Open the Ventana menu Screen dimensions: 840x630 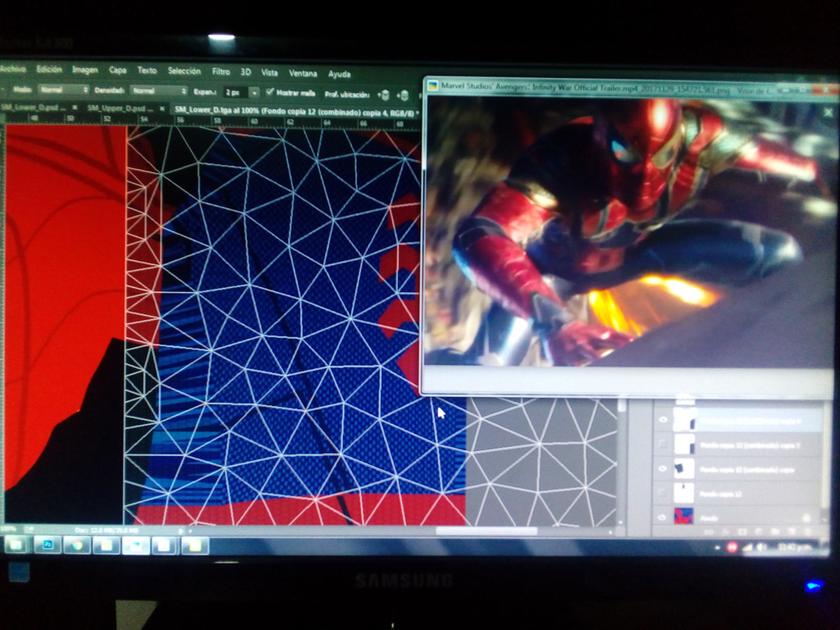pyautogui.click(x=304, y=73)
